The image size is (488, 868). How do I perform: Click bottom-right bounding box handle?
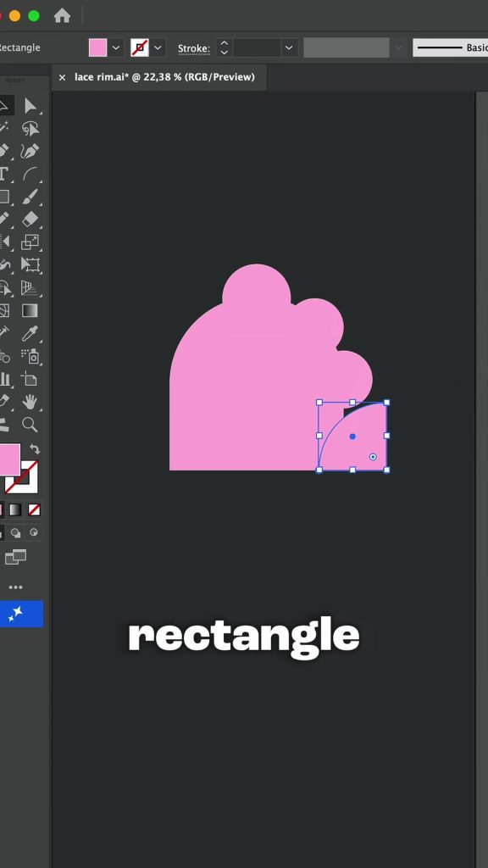coord(386,470)
